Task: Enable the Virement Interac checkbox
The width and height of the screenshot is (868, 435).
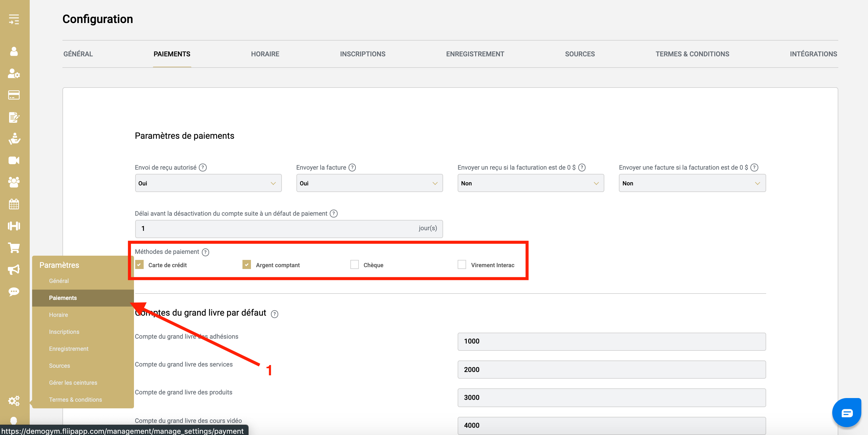Action: pos(462,265)
